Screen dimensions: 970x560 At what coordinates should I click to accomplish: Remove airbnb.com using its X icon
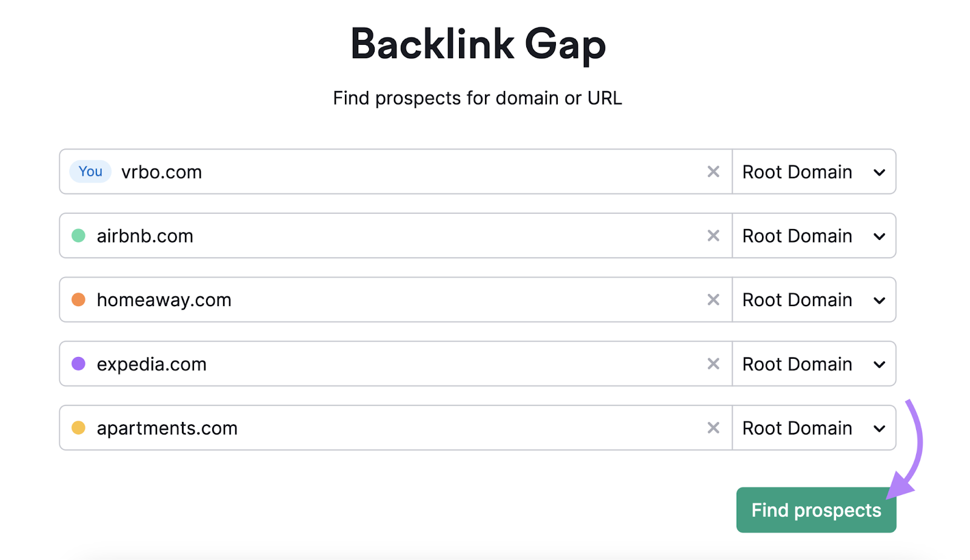[713, 236]
